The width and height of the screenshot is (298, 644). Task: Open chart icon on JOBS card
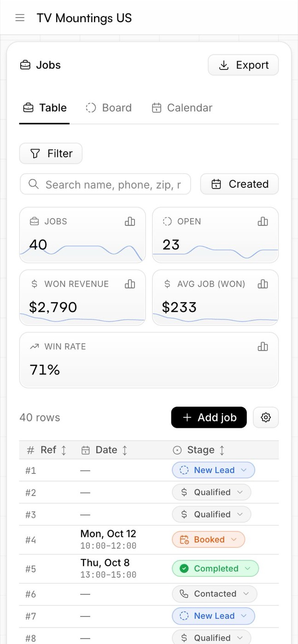(130, 222)
